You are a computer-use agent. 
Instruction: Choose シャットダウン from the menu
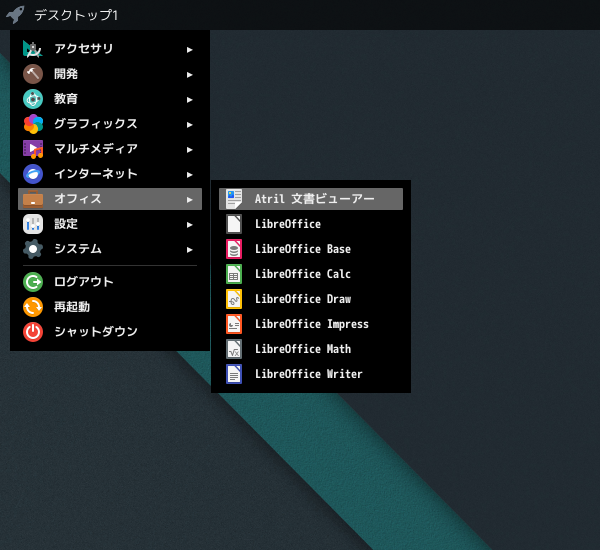coord(110,332)
